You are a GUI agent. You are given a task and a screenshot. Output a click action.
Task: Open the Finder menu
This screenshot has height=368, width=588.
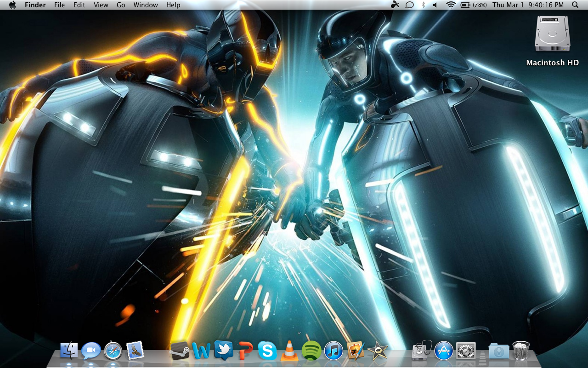coord(35,5)
